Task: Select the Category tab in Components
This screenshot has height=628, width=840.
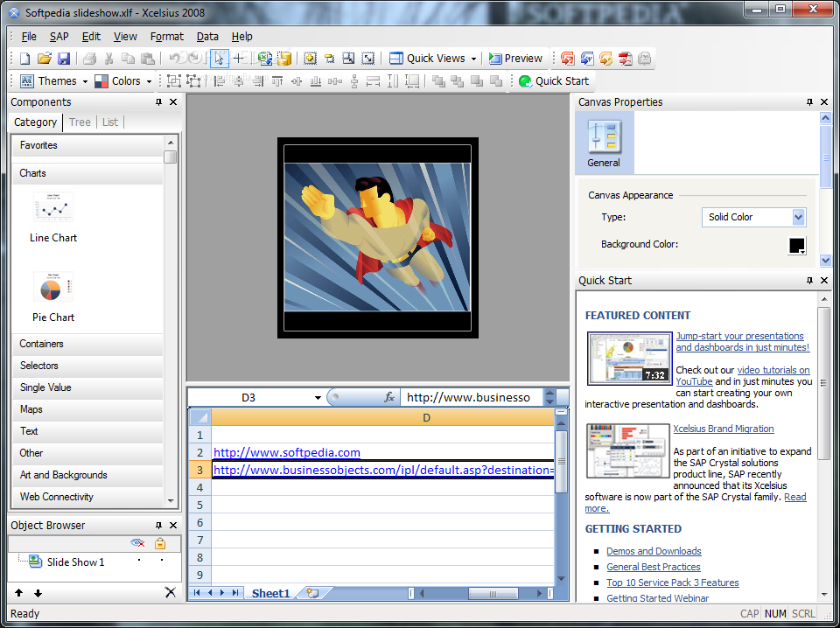Action: [35, 122]
